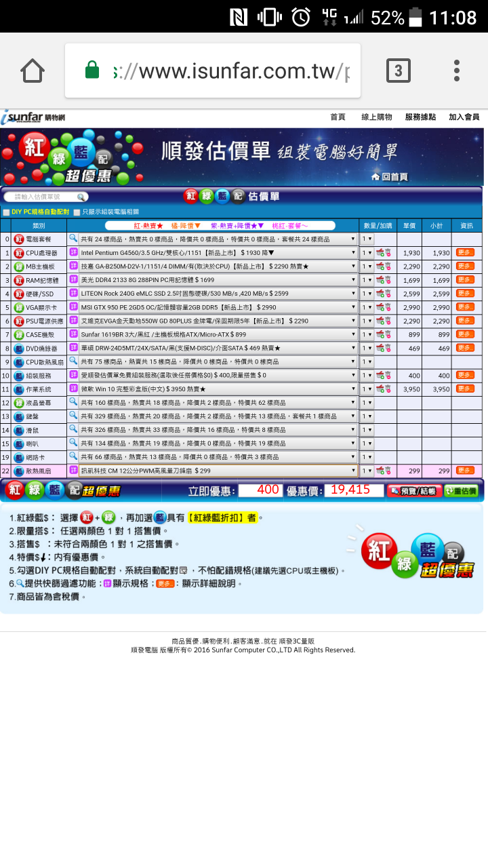Open 服務據點 menu item

[420, 117]
